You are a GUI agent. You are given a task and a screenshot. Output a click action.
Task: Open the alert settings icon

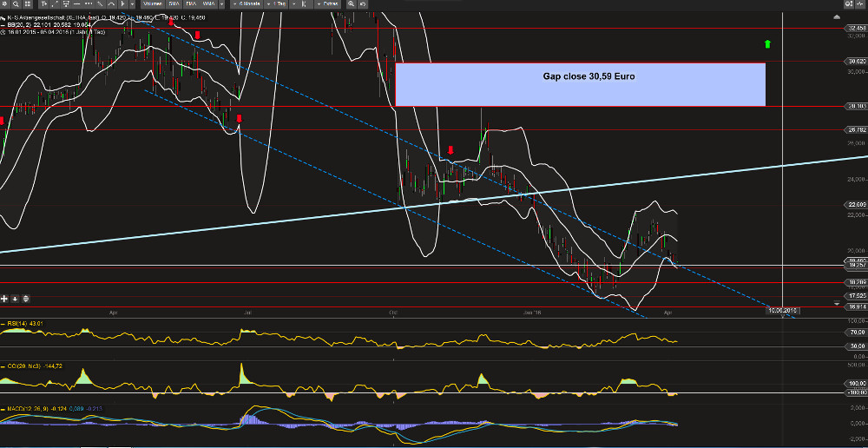pos(849,3)
